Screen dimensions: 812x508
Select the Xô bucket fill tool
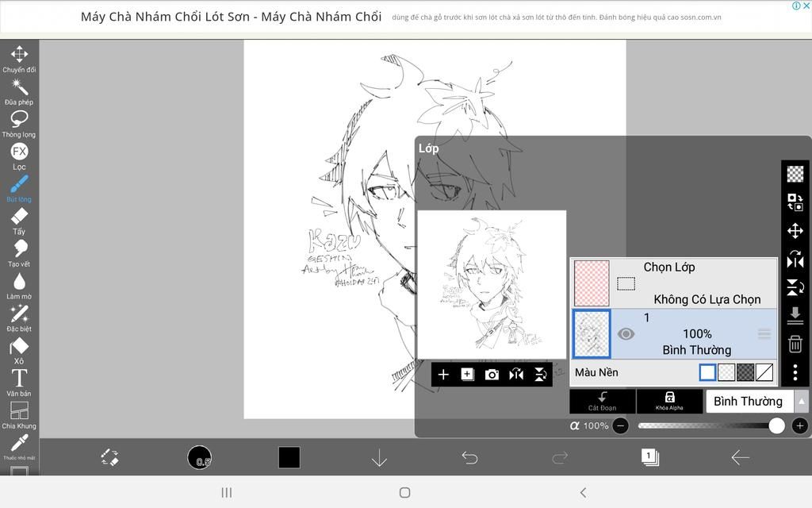click(x=19, y=350)
